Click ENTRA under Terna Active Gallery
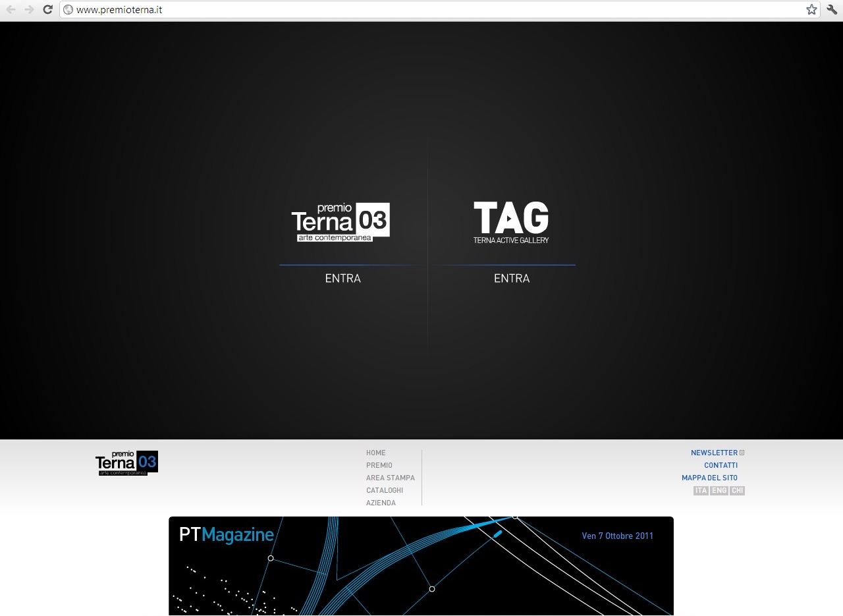 (x=512, y=279)
